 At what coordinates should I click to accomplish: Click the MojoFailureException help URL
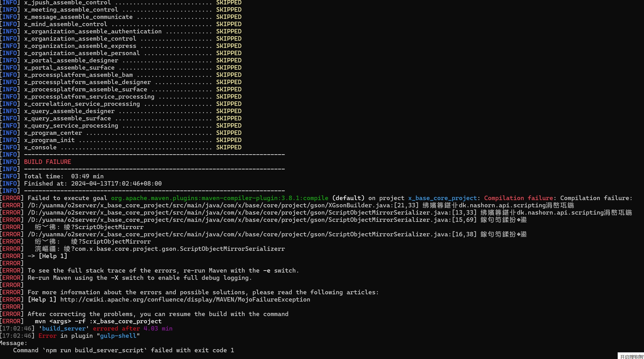point(185,299)
